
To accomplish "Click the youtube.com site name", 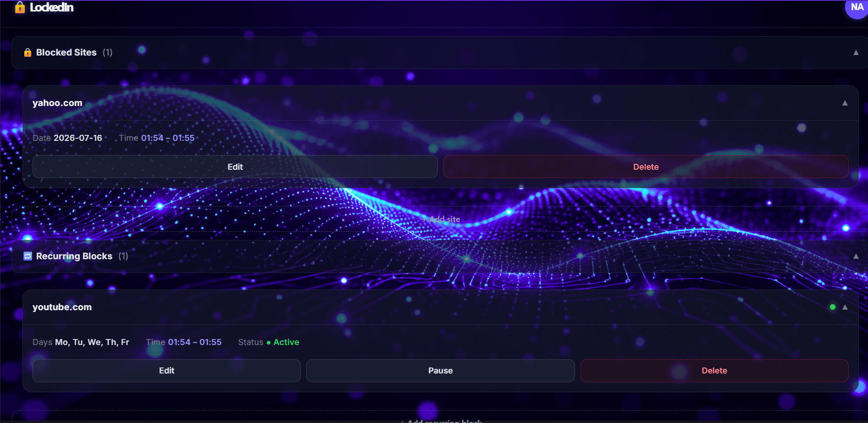I will pyautogui.click(x=62, y=307).
